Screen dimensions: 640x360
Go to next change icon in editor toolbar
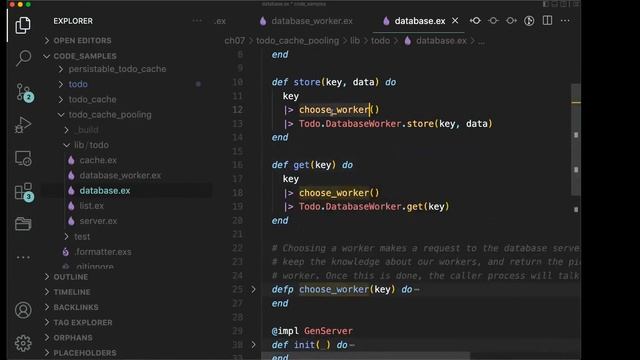click(511, 21)
